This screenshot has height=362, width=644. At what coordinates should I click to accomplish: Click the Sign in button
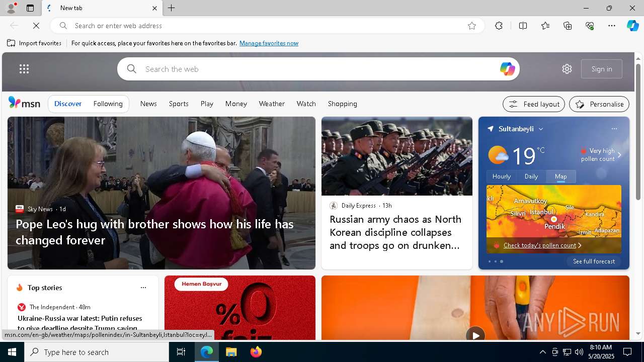pyautogui.click(x=602, y=69)
